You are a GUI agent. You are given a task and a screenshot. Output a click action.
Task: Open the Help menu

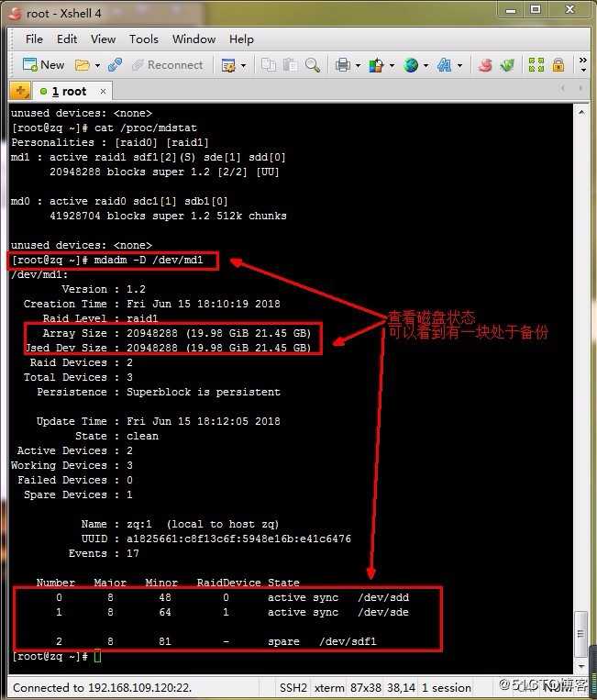point(241,39)
